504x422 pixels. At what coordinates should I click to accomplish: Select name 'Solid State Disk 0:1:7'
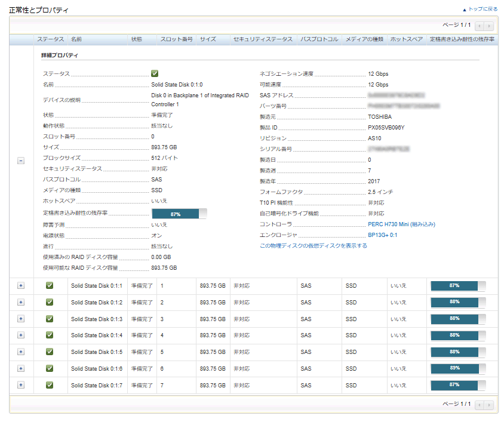coord(97,386)
